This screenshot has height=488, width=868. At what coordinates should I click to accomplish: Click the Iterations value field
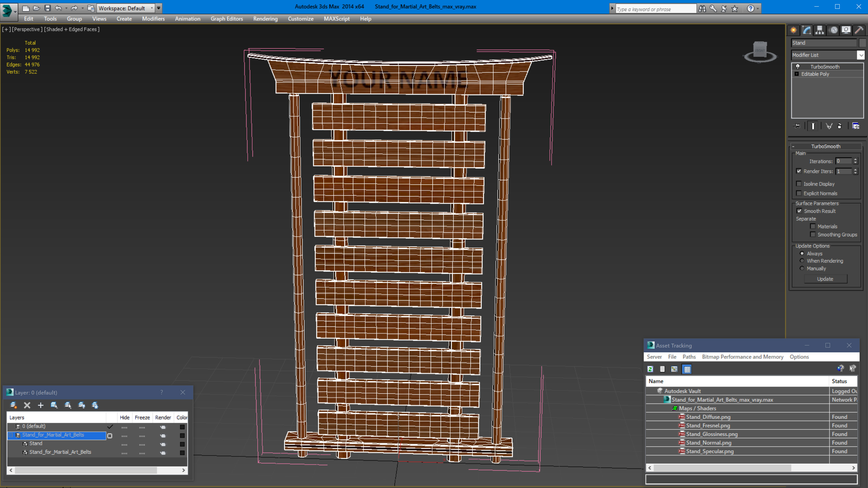tap(844, 161)
